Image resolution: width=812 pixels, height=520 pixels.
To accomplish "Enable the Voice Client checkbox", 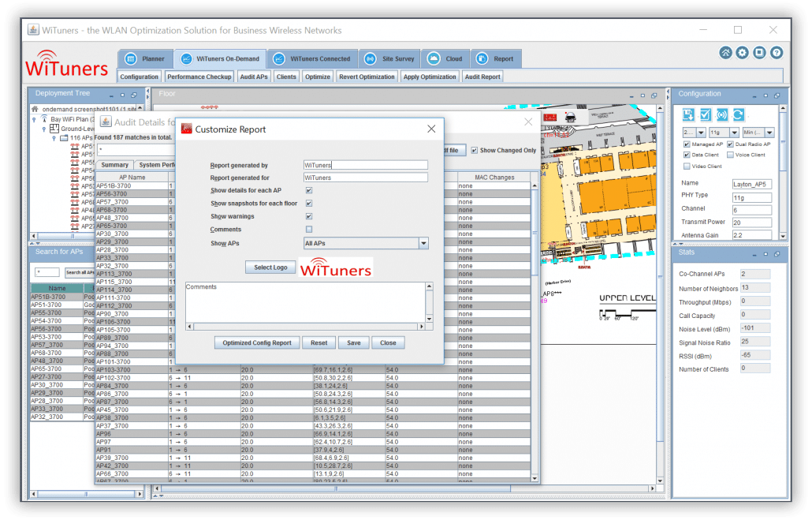I will pyautogui.click(x=730, y=155).
